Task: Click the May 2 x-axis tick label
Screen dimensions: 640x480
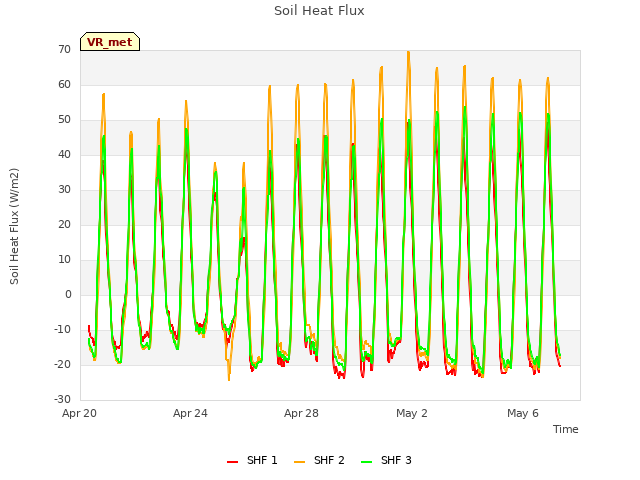Action: coord(412,413)
